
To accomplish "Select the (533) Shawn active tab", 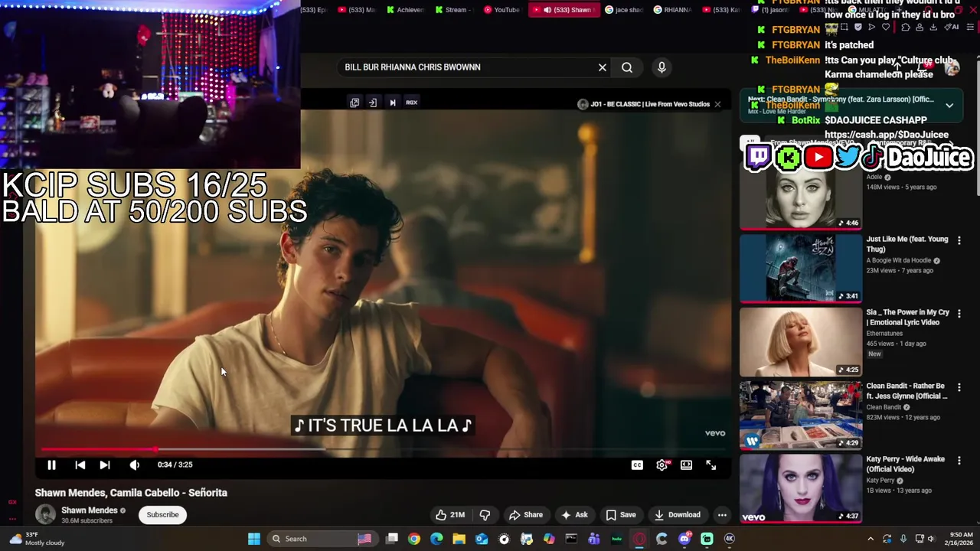I will point(564,10).
